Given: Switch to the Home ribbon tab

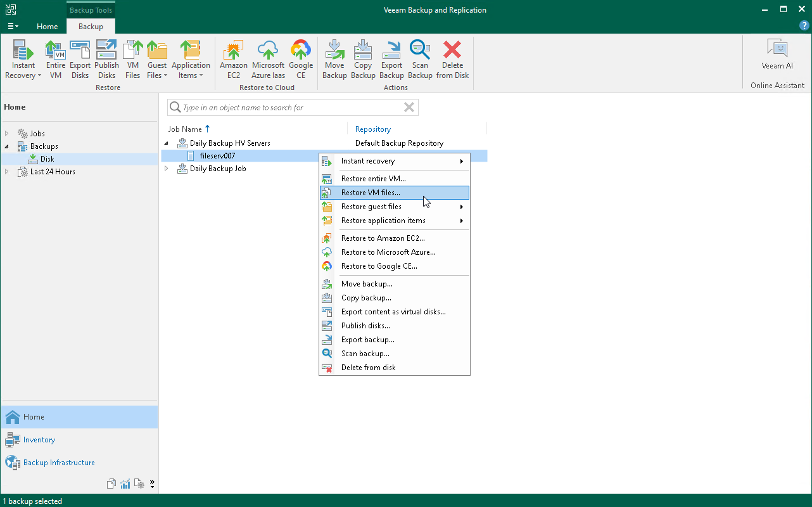Looking at the screenshot, I should 48,27.
